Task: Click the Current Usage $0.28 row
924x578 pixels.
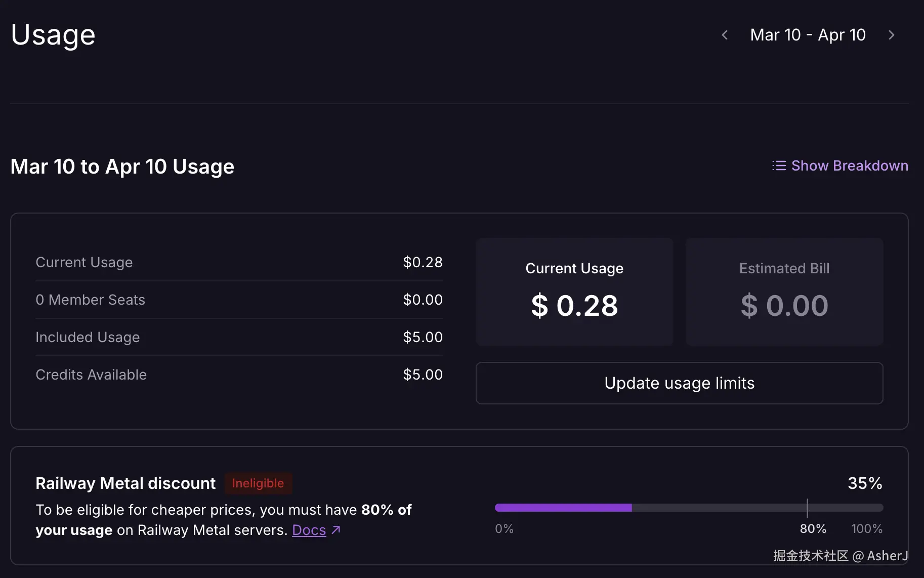Action: coord(239,262)
